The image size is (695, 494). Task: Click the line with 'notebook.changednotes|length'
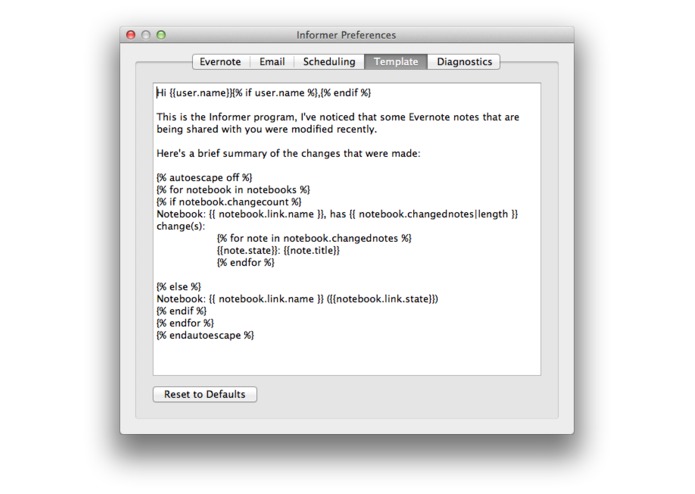pyautogui.click(x=337, y=214)
